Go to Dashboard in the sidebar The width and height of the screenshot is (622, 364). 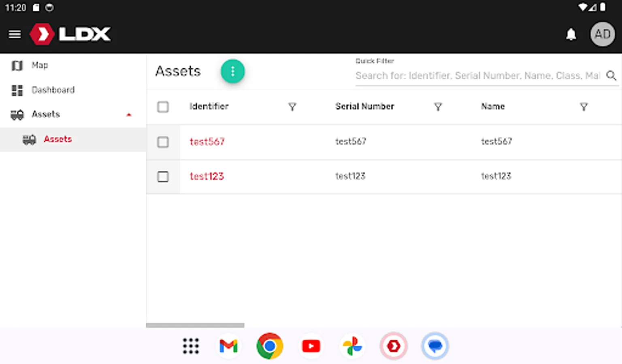(x=53, y=90)
